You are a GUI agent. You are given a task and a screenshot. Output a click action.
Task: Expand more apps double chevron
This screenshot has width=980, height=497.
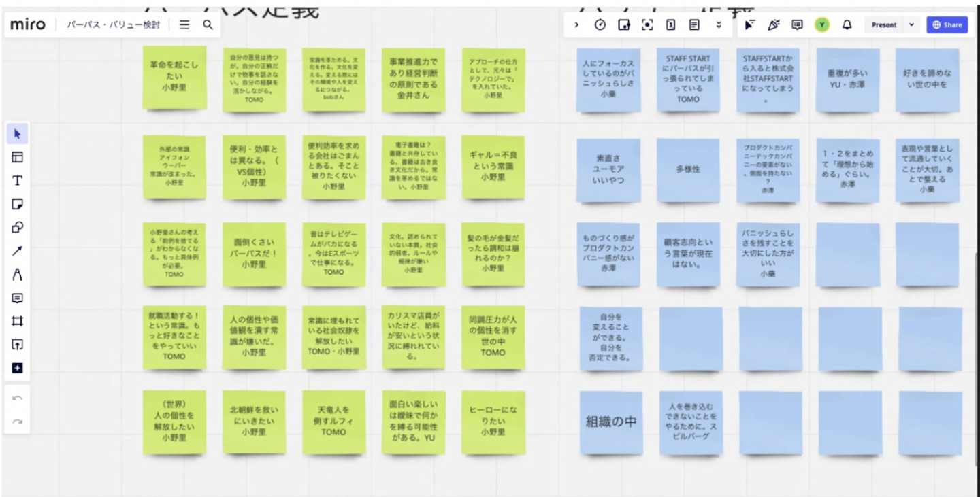click(x=719, y=24)
